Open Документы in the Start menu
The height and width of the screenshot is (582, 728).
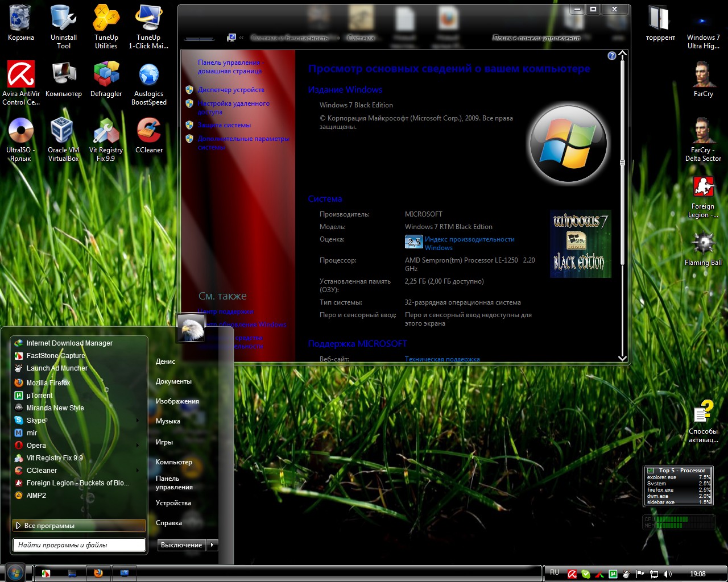(x=173, y=381)
